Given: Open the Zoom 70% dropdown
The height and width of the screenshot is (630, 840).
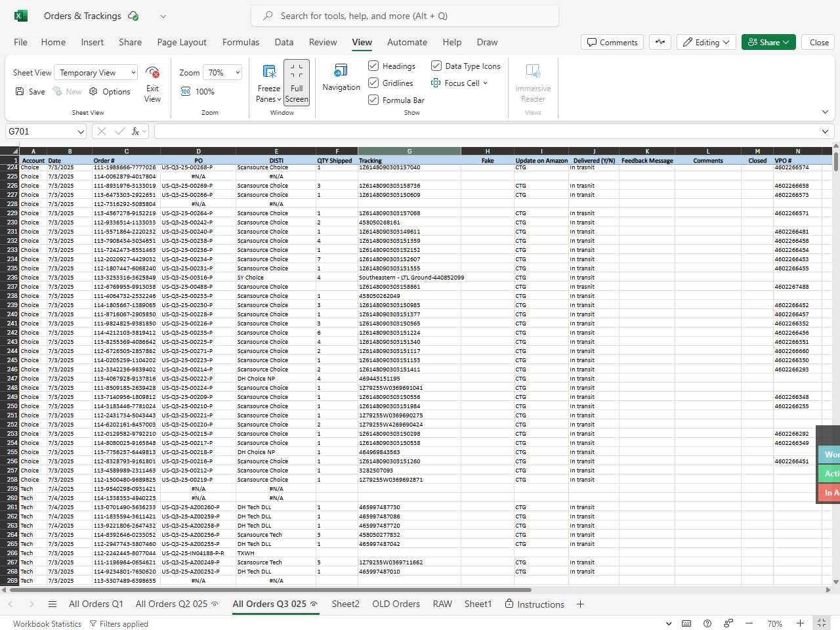Looking at the screenshot, I should [x=222, y=73].
